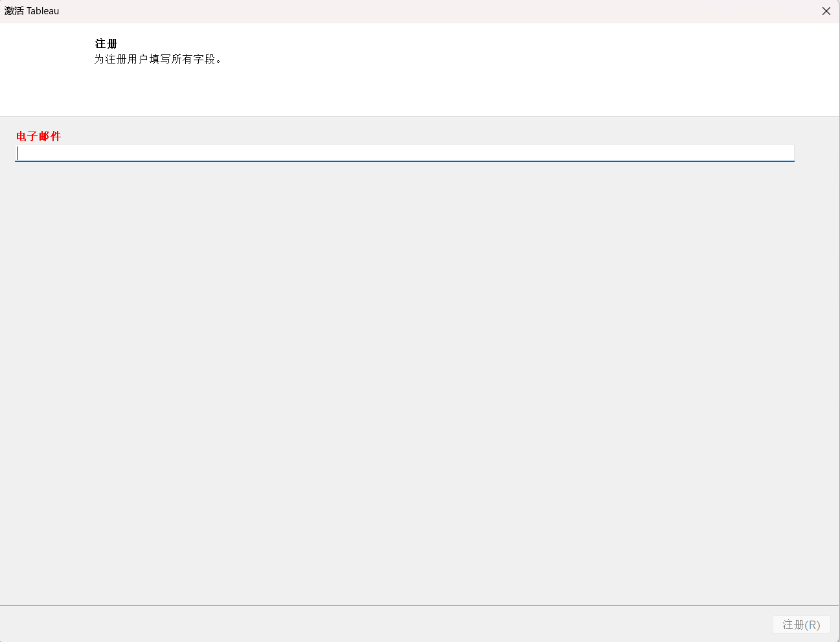Click the far right end of email field
Screen dimensions: 840x642
(789, 153)
